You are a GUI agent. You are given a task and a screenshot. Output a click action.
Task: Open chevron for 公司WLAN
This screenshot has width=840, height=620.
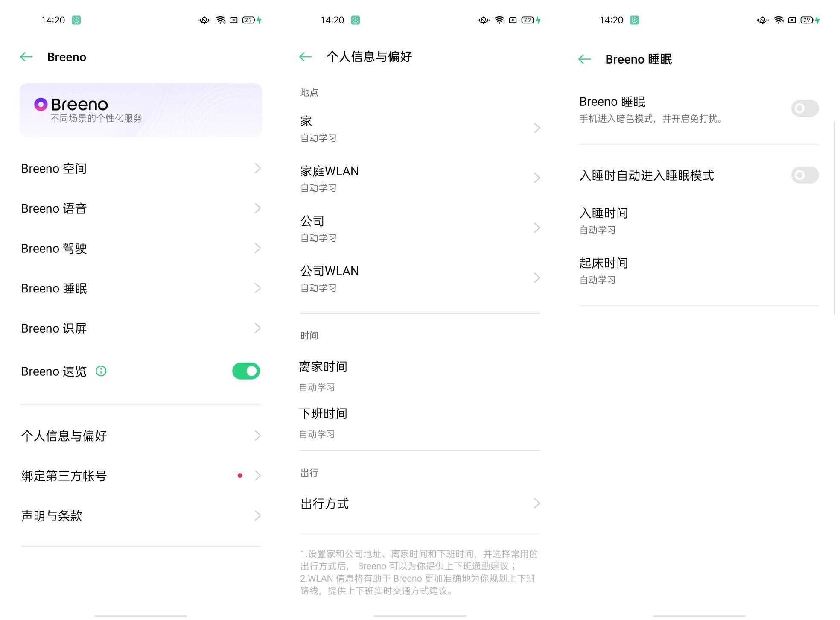coord(537,278)
